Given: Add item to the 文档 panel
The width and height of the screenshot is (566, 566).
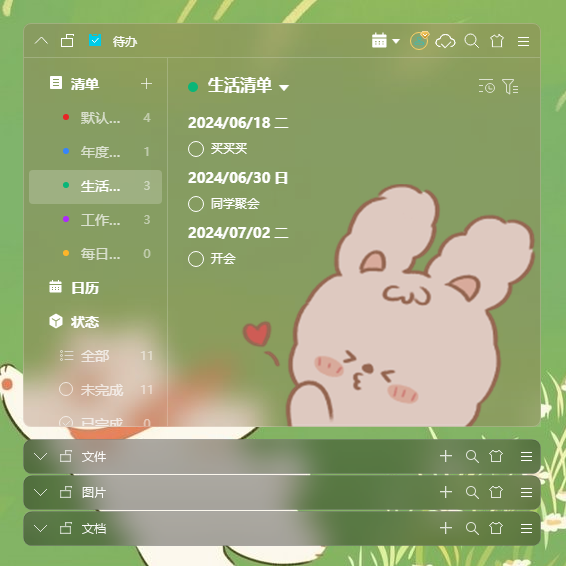Looking at the screenshot, I should 446,528.
